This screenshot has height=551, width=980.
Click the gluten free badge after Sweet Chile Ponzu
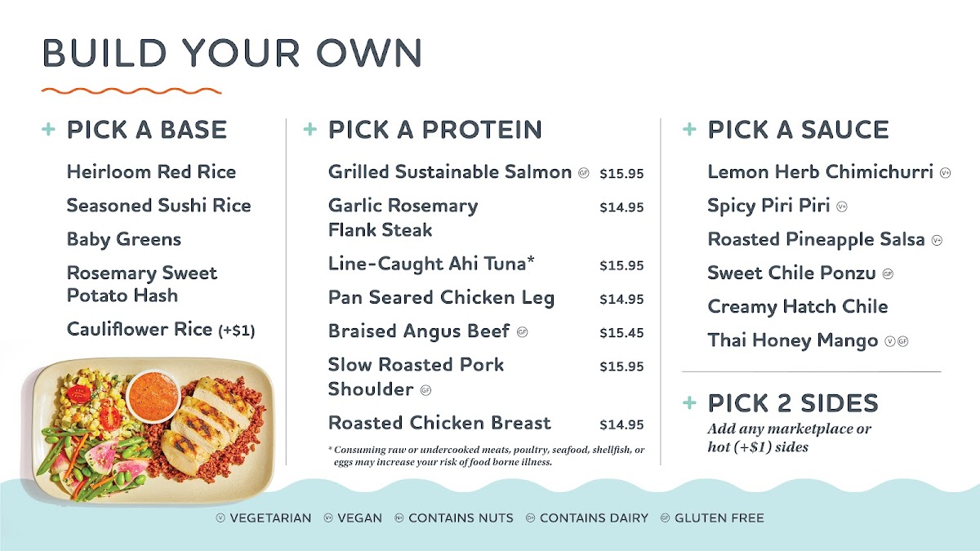pyautogui.click(x=888, y=274)
